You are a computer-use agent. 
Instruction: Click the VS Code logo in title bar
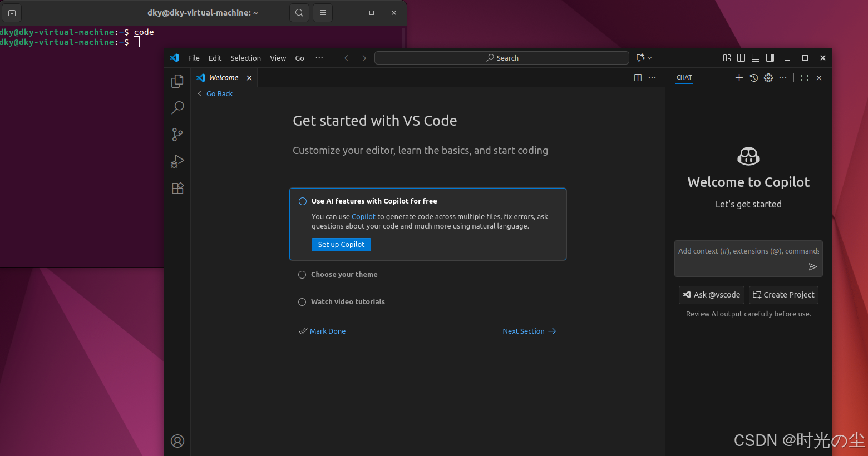[x=174, y=58]
